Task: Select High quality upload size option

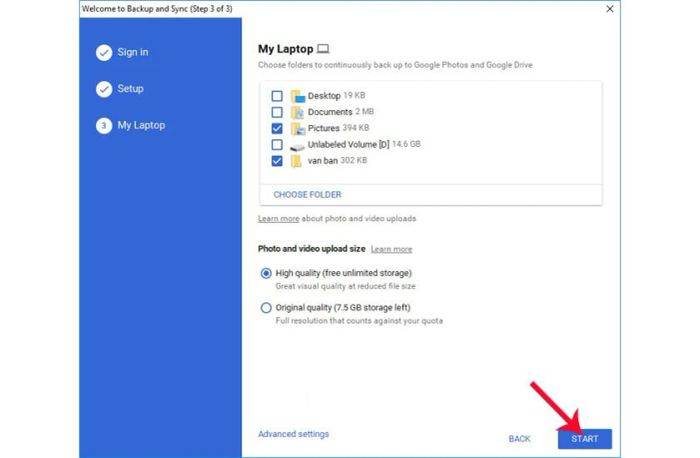Action: 266,273
